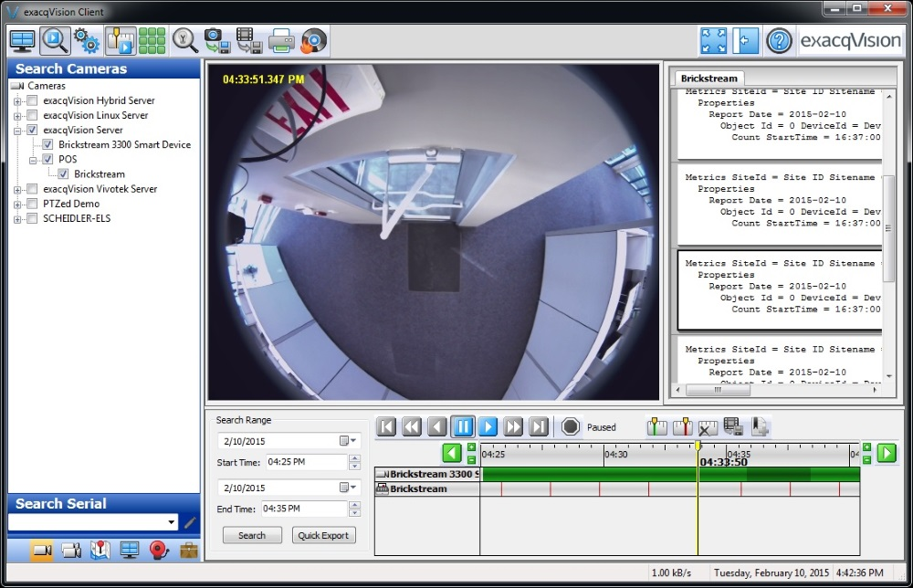Check the Brickstream 3300 Smart Device checkbox
Viewport: 913px width, 588px height.
pyautogui.click(x=47, y=144)
